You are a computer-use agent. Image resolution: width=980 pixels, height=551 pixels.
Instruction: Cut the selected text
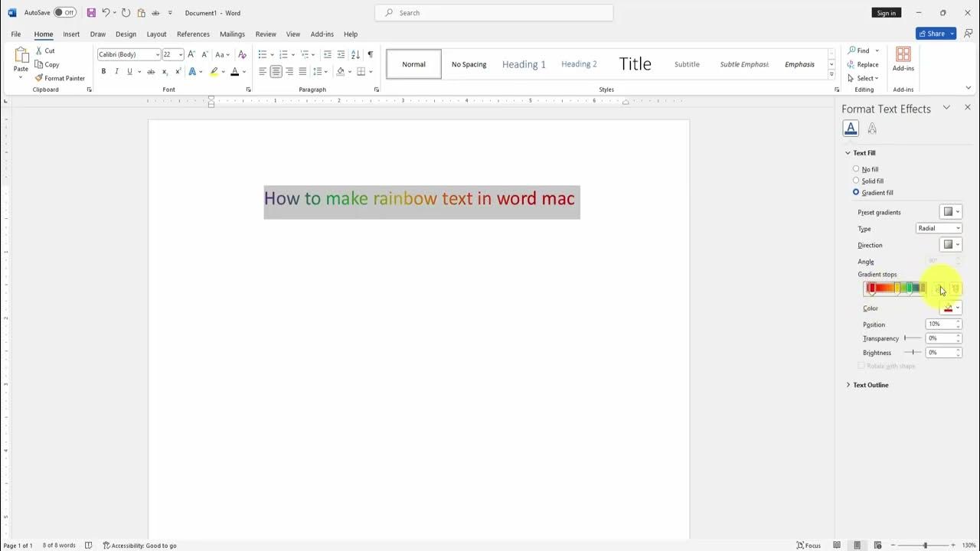tap(44, 51)
